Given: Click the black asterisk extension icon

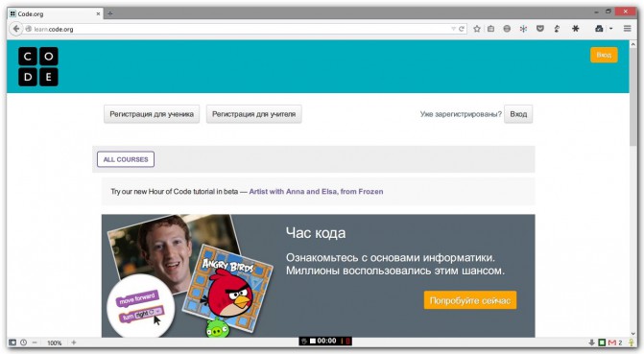Looking at the screenshot, I should [x=576, y=29].
